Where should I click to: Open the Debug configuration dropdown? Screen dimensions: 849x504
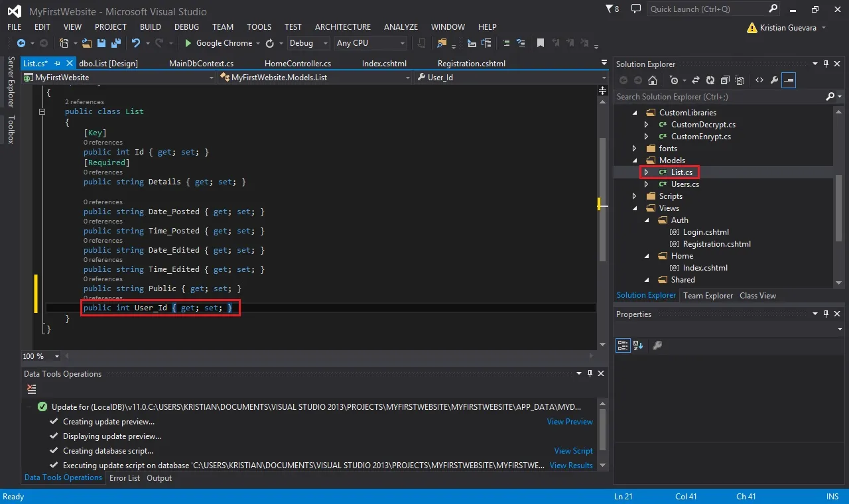click(x=308, y=43)
